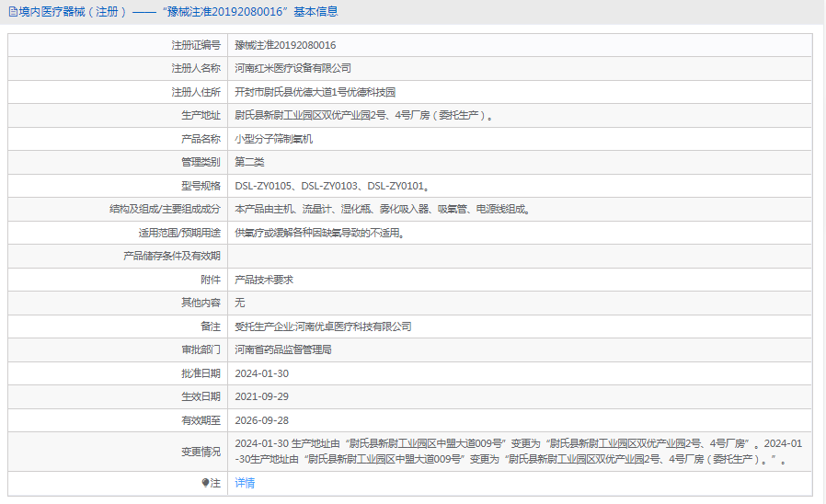The height and width of the screenshot is (504, 826).
Task: Click the document icon beside 境内医疗器械 header
Action: (x=12, y=12)
